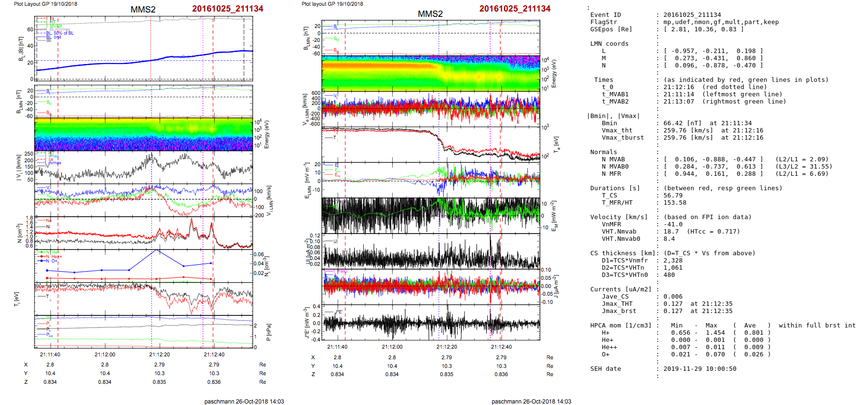This screenshot has width=868, height=405.
Task: Select the T_CS duration 56.79
Action: [x=673, y=196]
